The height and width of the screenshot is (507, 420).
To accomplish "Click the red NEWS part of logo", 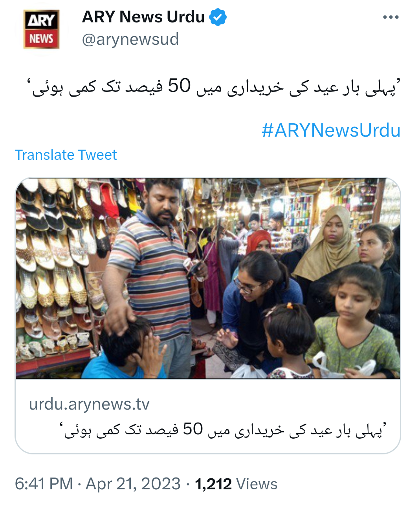I will pyautogui.click(x=41, y=39).
